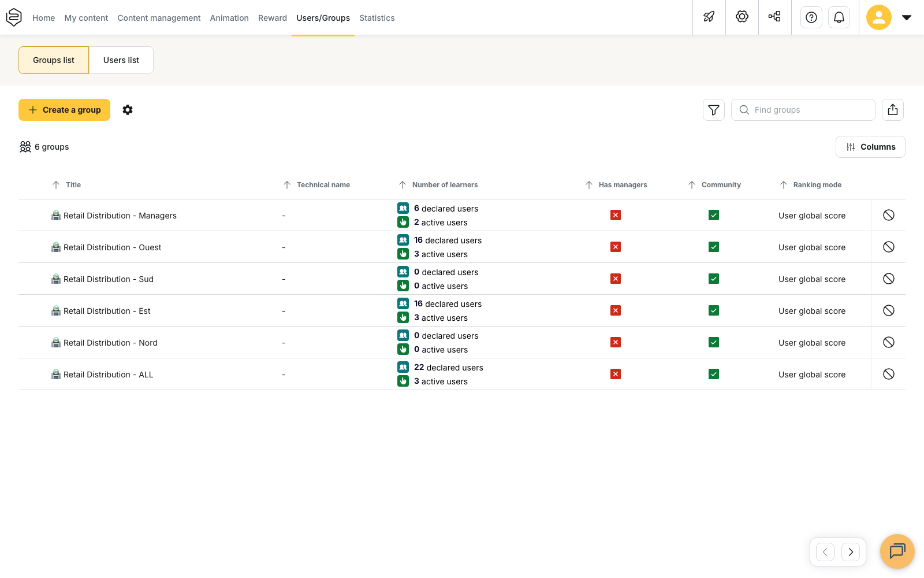924x578 pixels.
Task: Toggle Community checkbox for Managers group
Action: [714, 215]
